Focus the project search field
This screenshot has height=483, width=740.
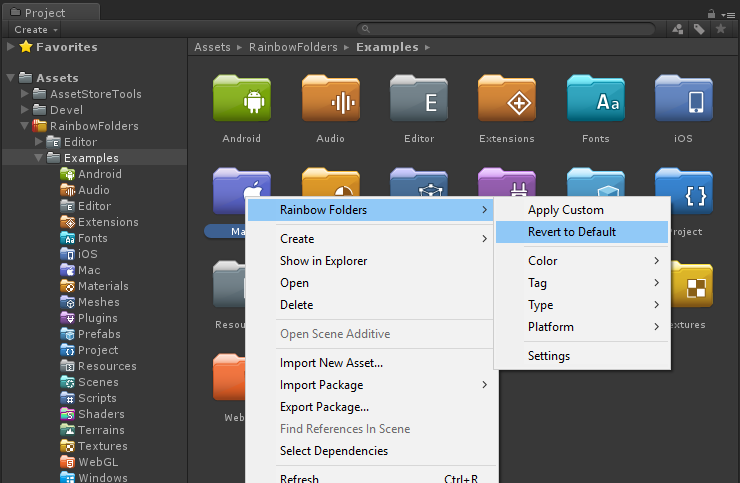[505, 29]
